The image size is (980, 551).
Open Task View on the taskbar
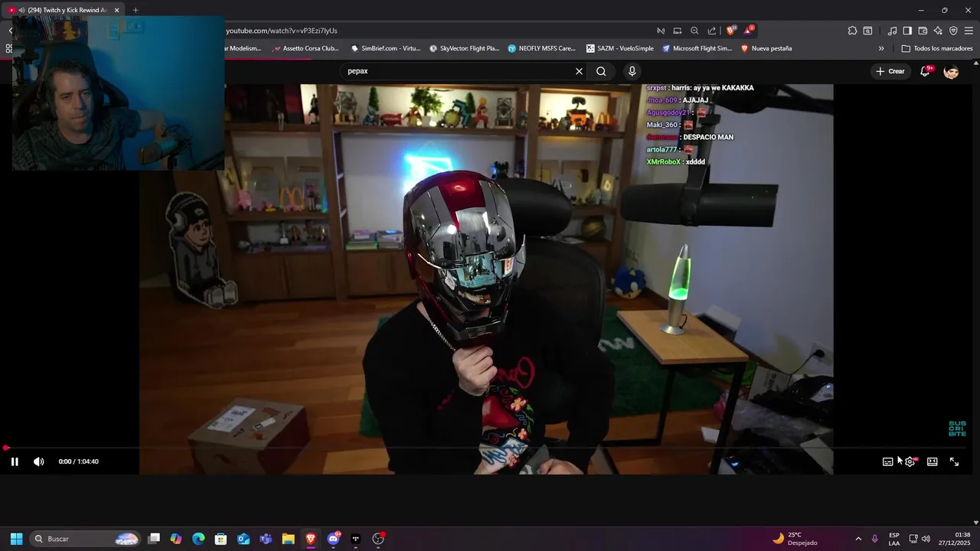[x=154, y=539]
